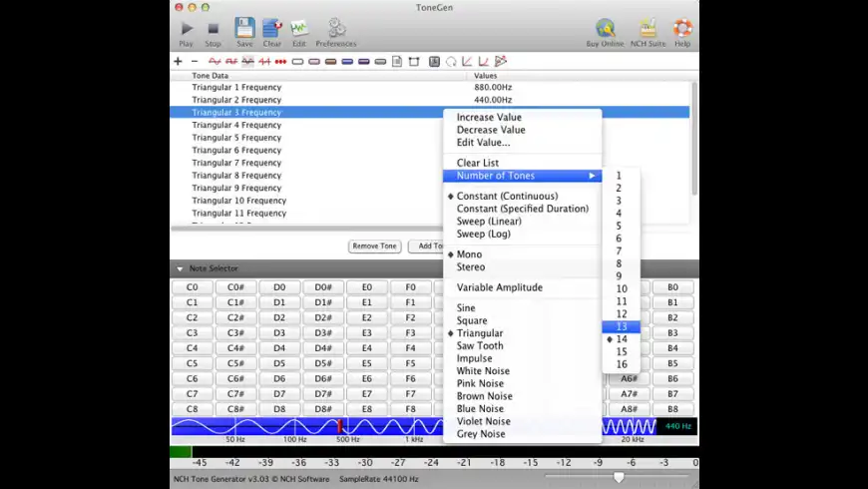The height and width of the screenshot is (489, 868).
Task: Click the C4 note button
Action: tap(192, 348)
